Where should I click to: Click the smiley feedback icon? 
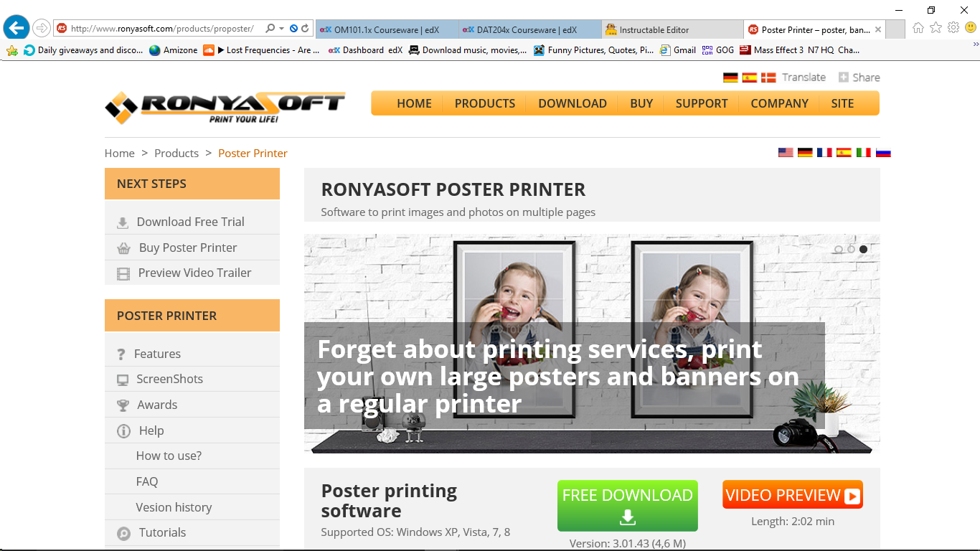point(970,28)
